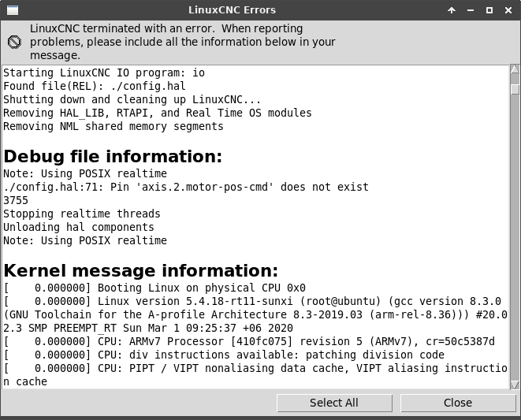Image resolution: width=521 pixels, height=420 pixels.
Task: Click the 'Debug file information:' heading
Action: click(113, 157)
